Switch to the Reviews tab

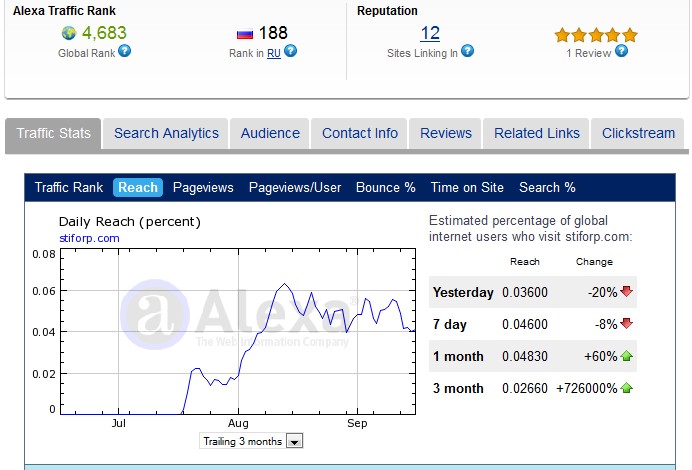tap(446, 133)
